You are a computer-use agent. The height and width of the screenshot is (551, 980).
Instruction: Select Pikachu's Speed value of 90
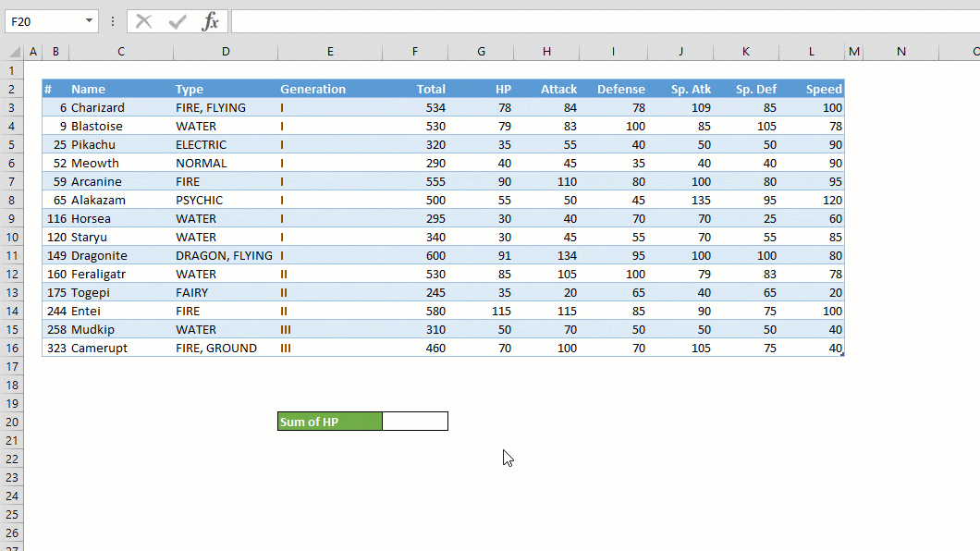827,144
